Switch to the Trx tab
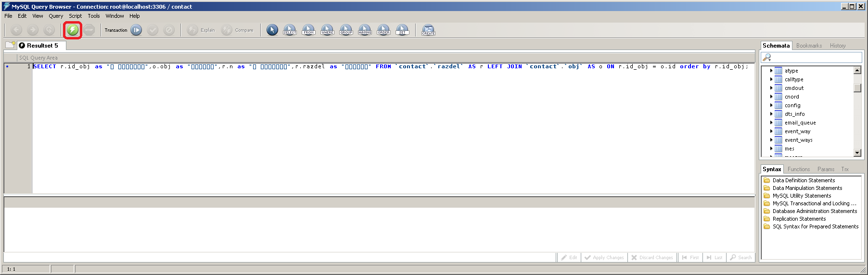868x275 pixels. (x=845, y=169)
